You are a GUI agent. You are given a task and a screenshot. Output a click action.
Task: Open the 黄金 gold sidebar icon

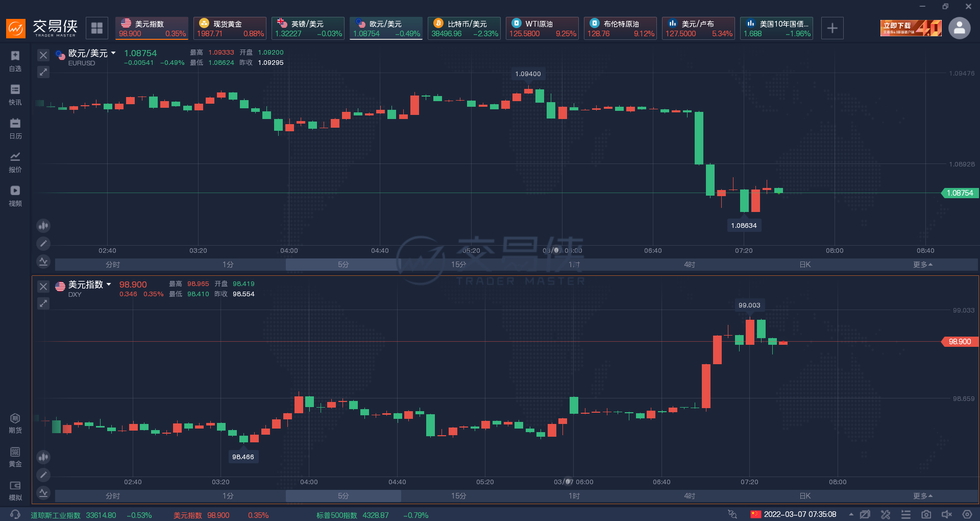tap(15, 457)
